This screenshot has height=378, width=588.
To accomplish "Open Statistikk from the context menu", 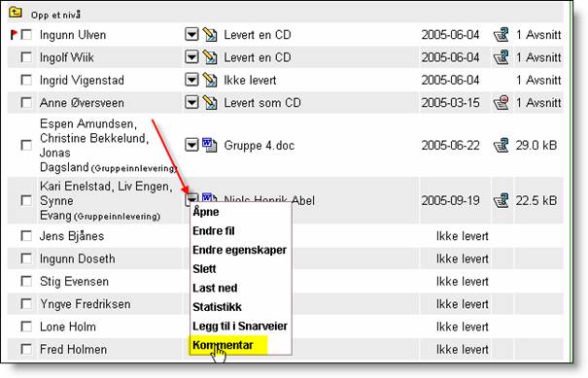I will click(217, 307).
